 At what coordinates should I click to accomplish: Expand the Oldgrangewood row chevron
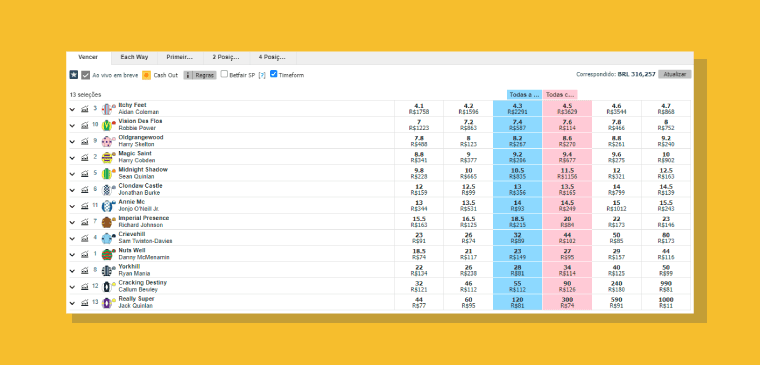[73, 142]
